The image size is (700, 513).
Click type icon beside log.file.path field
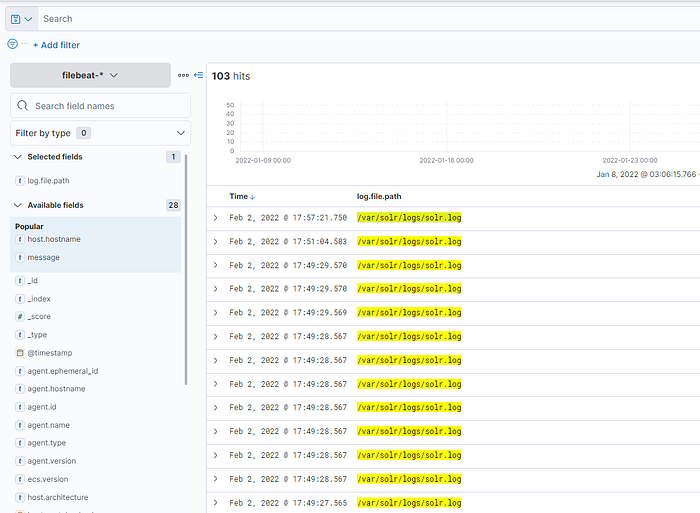click(x=20, y=181)
